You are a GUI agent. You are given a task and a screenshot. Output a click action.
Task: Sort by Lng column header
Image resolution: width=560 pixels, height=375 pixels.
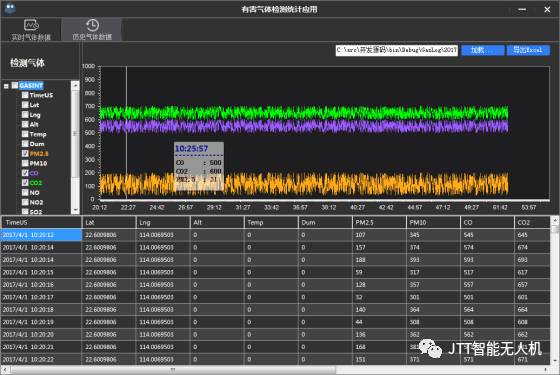163,222
